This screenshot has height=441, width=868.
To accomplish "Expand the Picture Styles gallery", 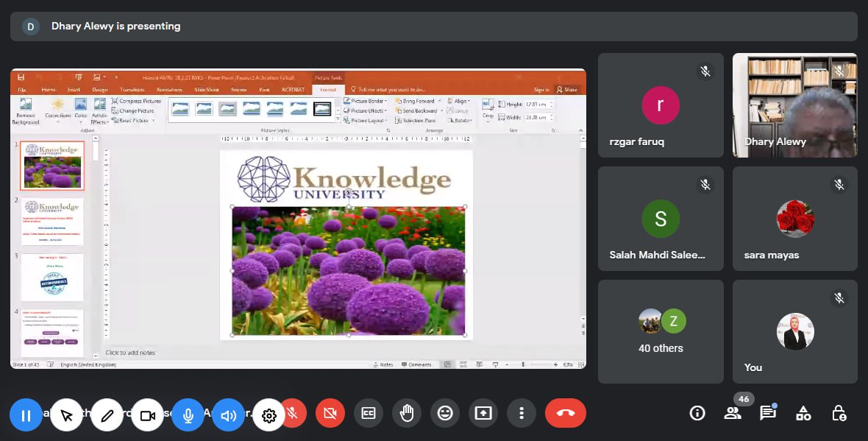I will (x=338, y=119).
